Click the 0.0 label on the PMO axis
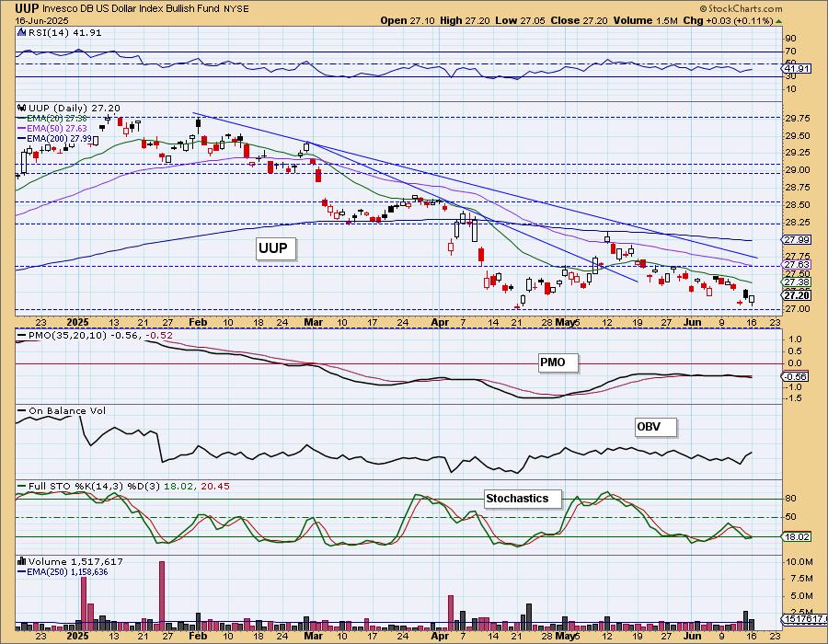This screenshot has width=828, height=644. click(795, 363)
